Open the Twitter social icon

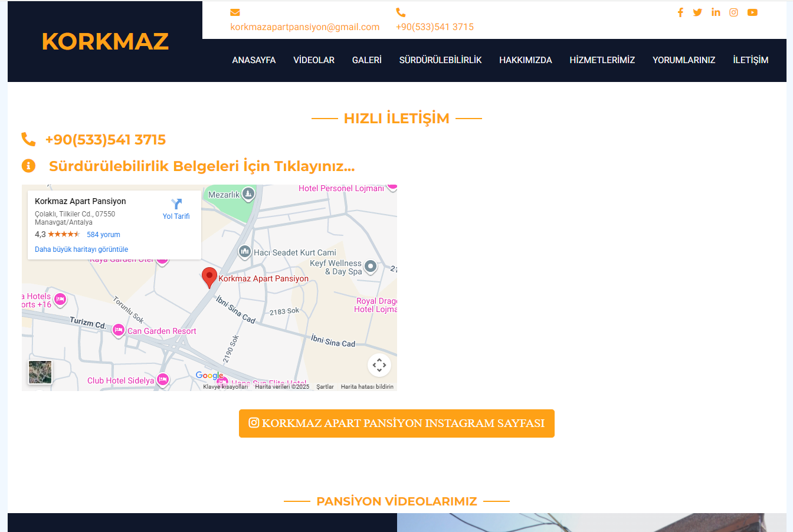coord(698,12)
